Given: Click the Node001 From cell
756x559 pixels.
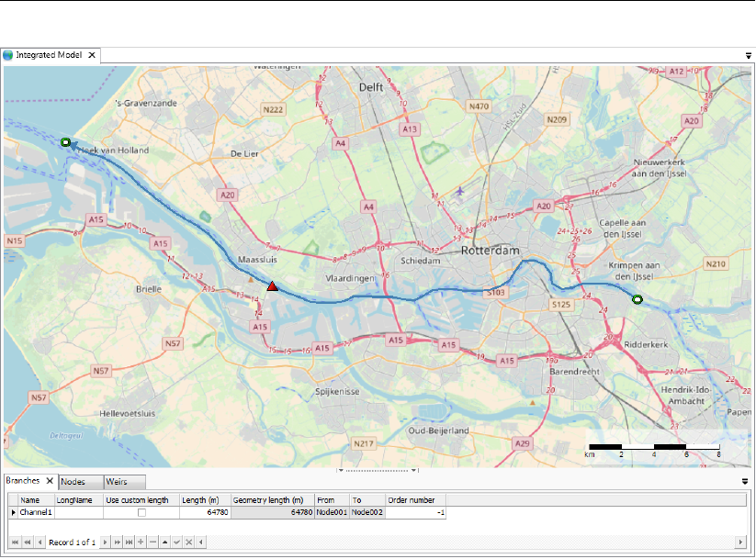Looking at the screenshot, I should tap(333, 512).
